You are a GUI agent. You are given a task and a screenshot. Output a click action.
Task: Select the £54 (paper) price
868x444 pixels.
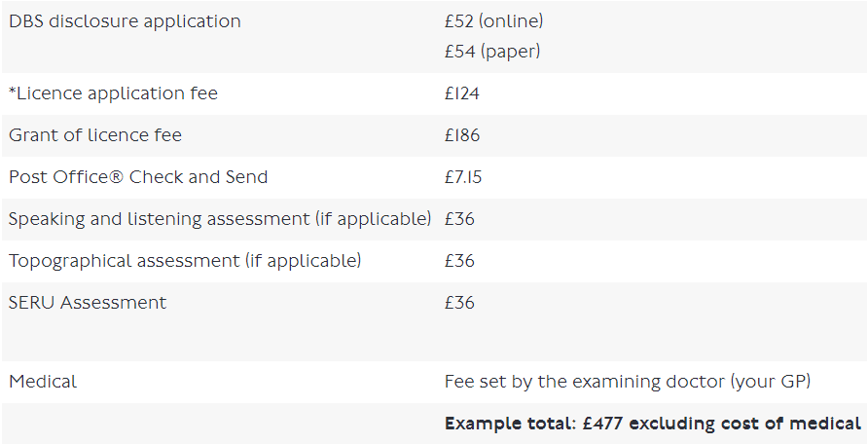click(492, 52)
